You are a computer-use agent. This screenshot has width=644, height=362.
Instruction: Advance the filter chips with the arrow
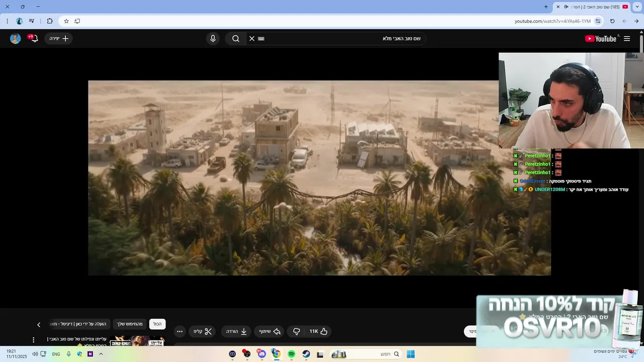pyautogui.click(x=39, y=325)
